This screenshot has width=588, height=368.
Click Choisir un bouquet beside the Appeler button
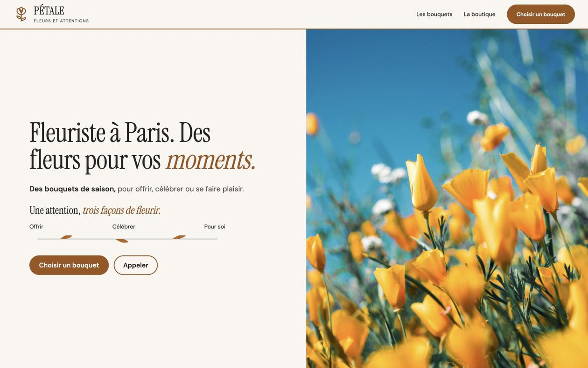[x=69, y=265]
